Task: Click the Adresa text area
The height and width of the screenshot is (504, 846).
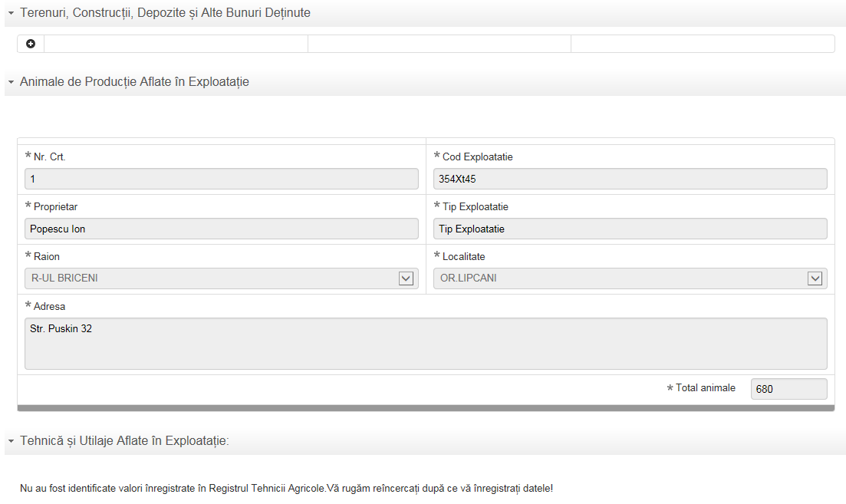Action: pyautogui.click(x=426, y=344)
